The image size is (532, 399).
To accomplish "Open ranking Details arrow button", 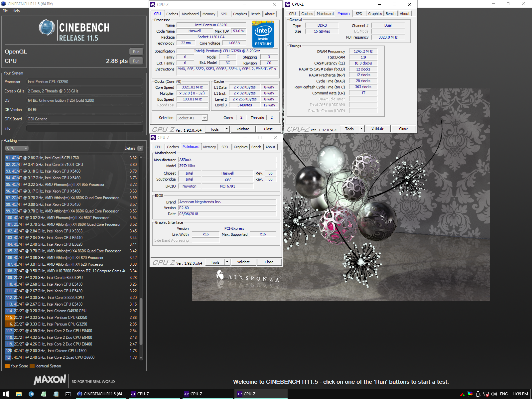I will pos(140,148).
